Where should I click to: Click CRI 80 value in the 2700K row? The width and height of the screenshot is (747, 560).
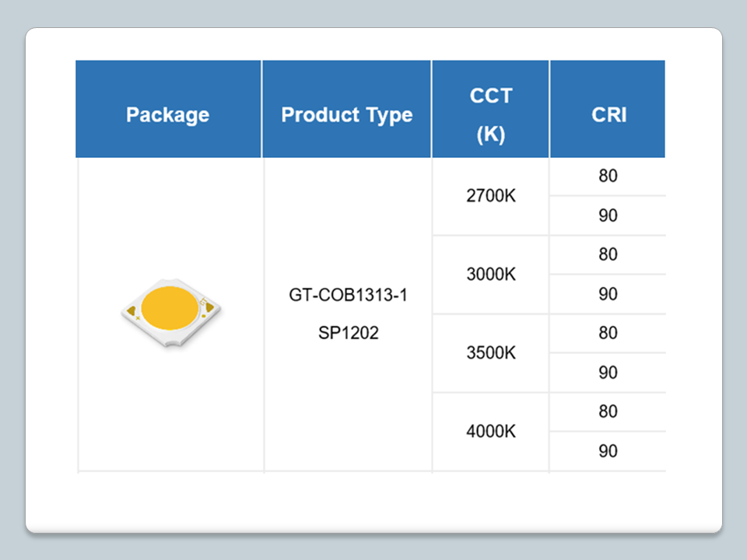coord(608,177)
